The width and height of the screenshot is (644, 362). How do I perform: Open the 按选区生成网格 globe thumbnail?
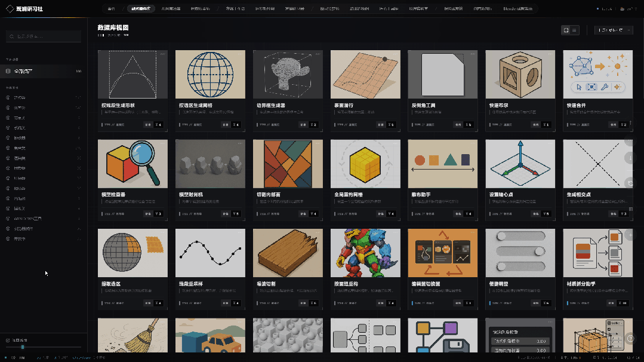[210, 75]
